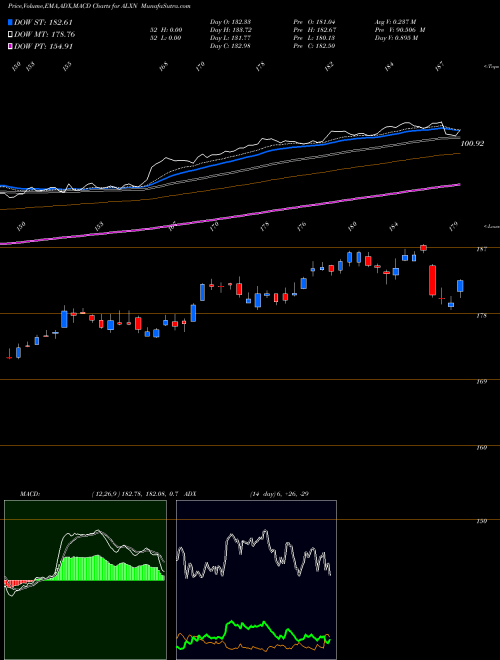Click the 'Avg V: 0.237 M' stat
The image size is (500, 660).
396,22
